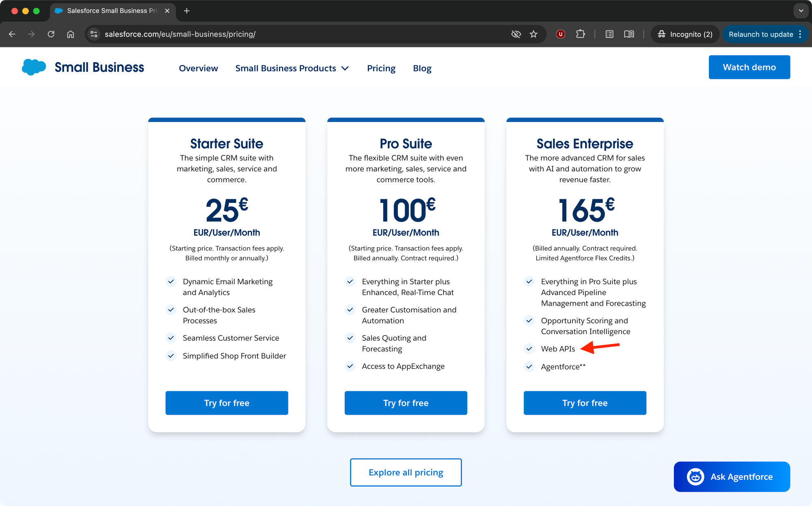Click the 25€ price text
Image resolution: width=812 pixels, height=506 pixels.
(227, 210)
